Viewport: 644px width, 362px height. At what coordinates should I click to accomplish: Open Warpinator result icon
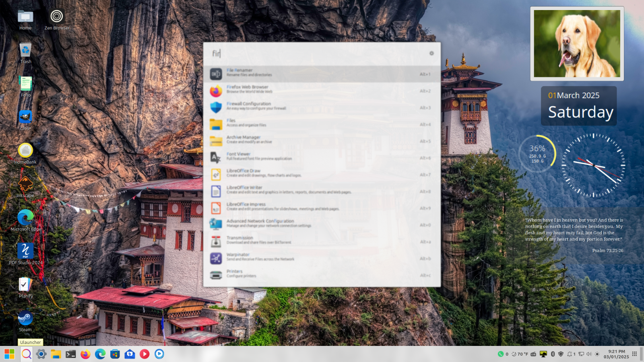(216, 258)
